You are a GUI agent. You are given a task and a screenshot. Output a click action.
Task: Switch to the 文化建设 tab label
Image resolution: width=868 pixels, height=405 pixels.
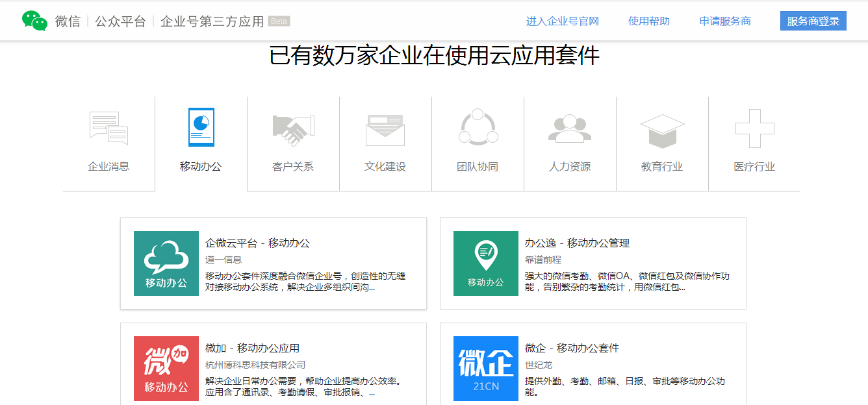coord(385,167)
